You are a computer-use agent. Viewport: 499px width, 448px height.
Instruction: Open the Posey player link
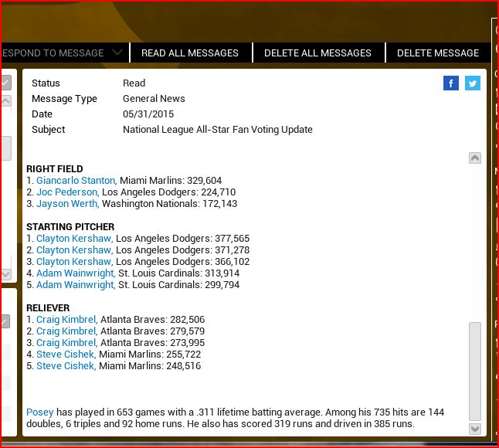click(x=39, y=412)
